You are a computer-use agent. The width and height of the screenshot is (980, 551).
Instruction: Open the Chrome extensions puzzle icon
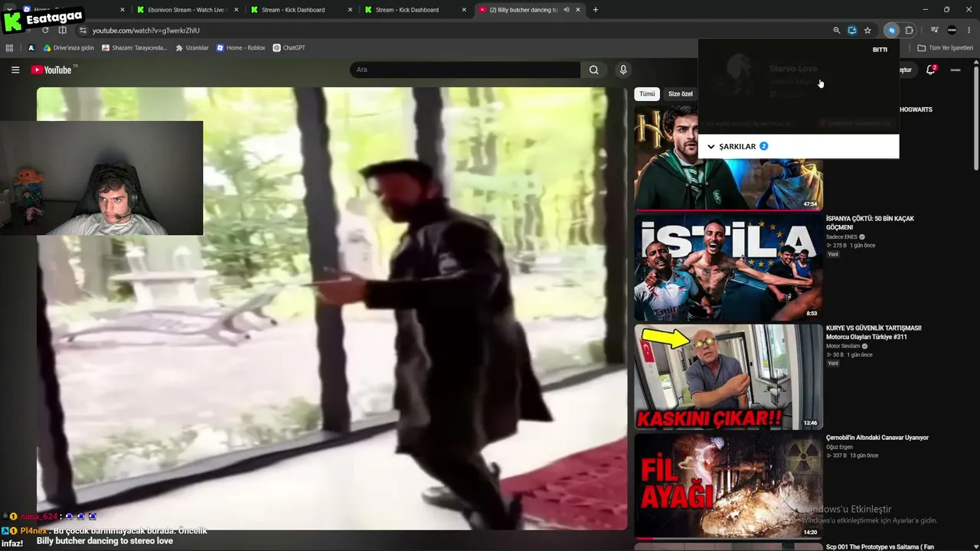click(910, 31)
